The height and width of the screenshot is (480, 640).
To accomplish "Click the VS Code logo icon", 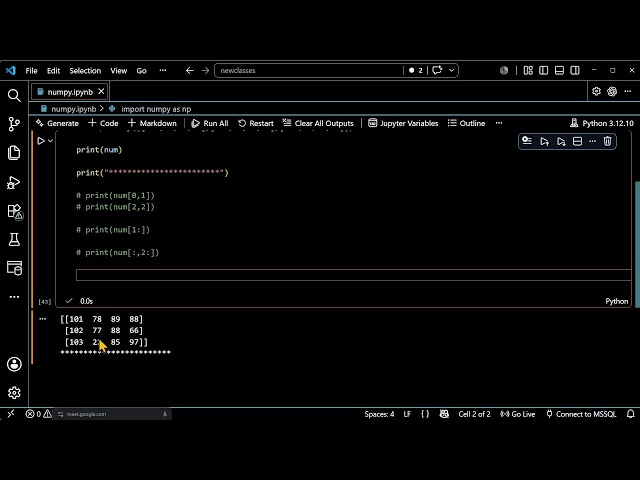I will click(x=11, y=71).
